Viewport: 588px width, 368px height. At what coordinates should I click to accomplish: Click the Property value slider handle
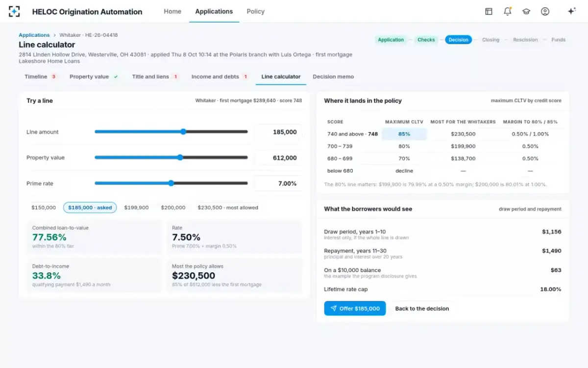click(x=180, y=158)
